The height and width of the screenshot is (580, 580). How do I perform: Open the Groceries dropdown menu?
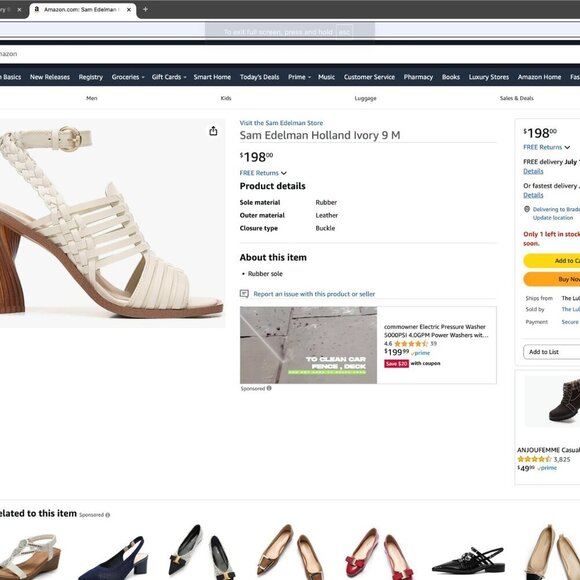[x=128, y=77]
